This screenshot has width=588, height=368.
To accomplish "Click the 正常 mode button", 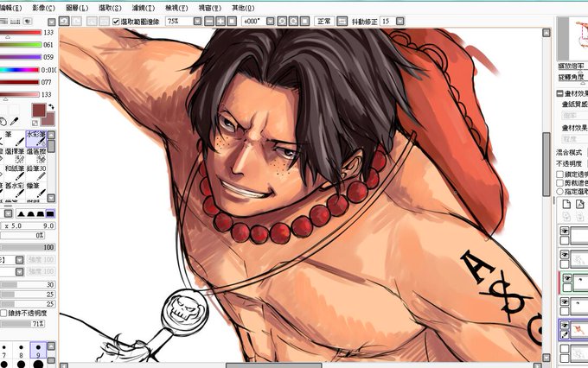I will pos(324,22).
